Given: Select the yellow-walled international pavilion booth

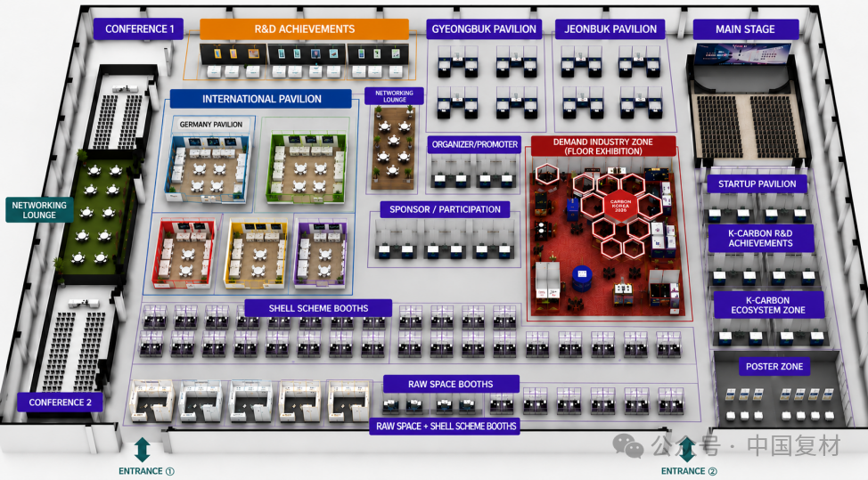Looking at the screenshot, I should (255, 254).
